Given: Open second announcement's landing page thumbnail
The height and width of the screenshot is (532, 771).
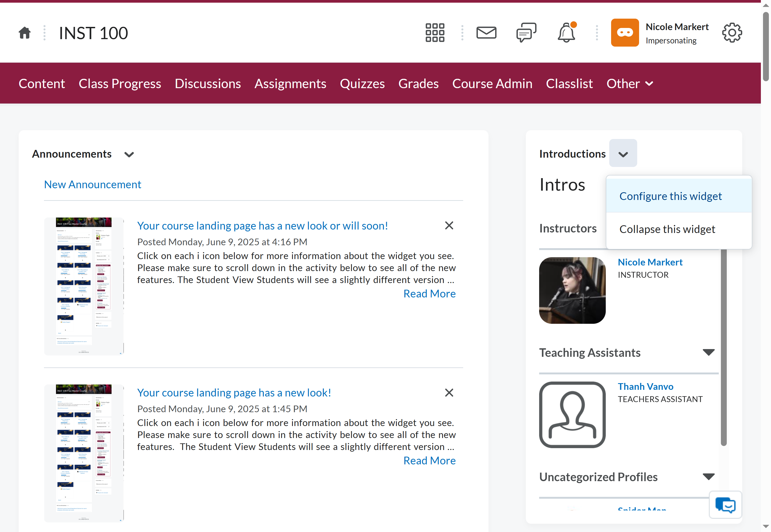Looking at the screenshot, I should pyautogui.click(x=84, y=453).
